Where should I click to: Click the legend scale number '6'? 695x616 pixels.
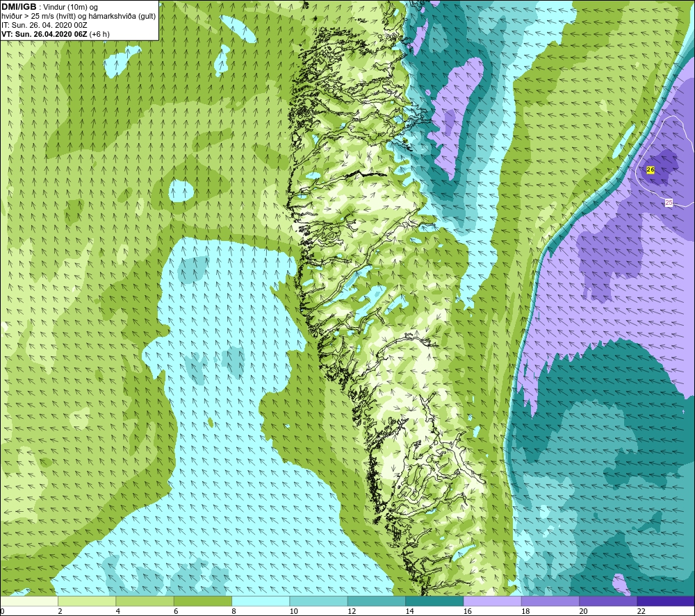click(176, 611)
